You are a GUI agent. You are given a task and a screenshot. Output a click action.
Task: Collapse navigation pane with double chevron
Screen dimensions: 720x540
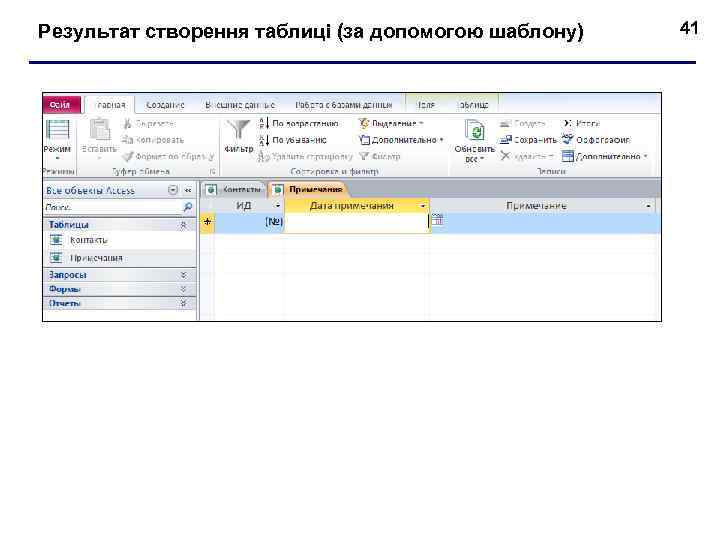(188, 190)
